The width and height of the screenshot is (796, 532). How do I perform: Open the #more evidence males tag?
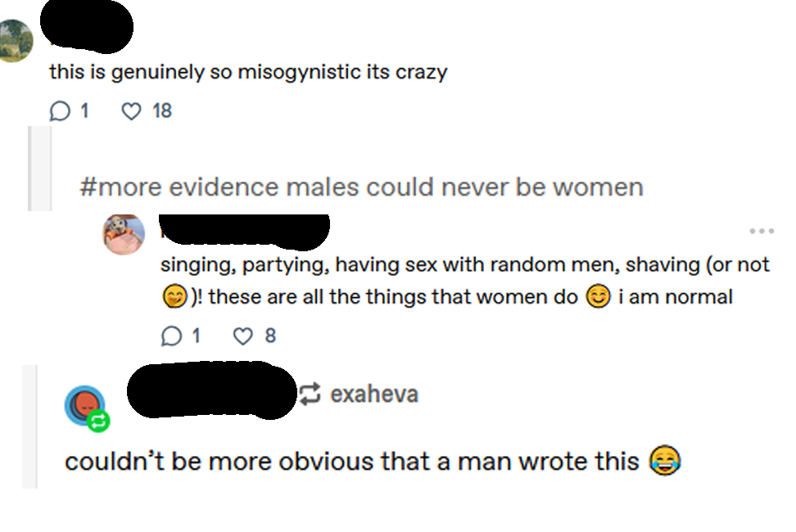coord(361,187)
